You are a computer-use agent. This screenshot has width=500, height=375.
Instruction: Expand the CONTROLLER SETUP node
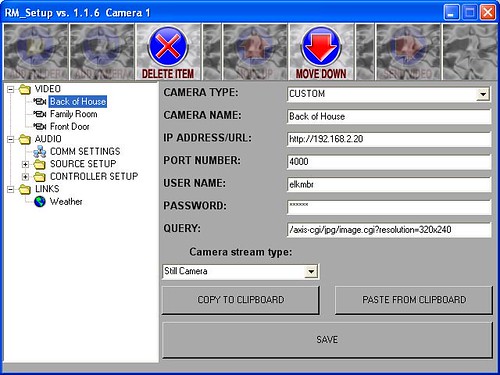click(x=25, y=176)
